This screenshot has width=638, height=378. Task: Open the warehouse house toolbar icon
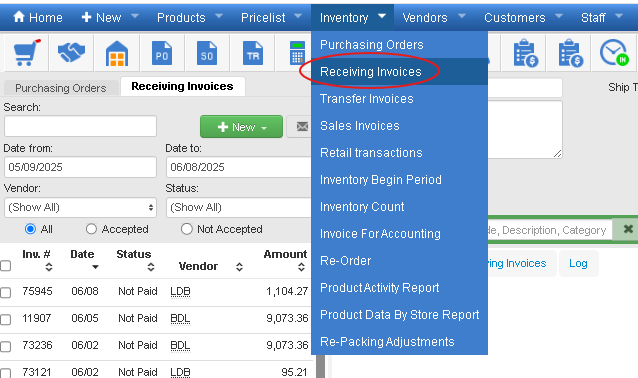pyautogui.click(x=117, y=53)
